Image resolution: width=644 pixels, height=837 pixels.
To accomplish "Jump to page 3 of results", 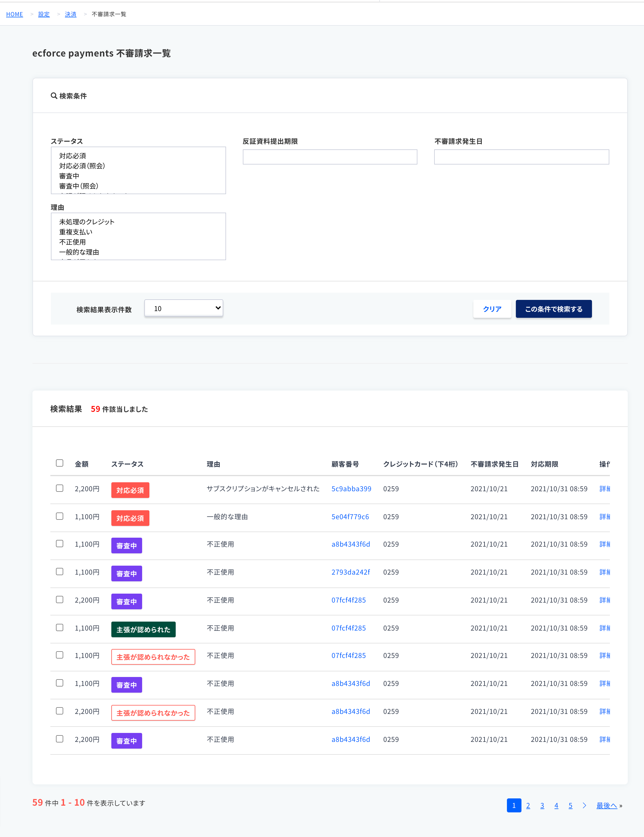I will pyautogui.click(x=542, y=806).
